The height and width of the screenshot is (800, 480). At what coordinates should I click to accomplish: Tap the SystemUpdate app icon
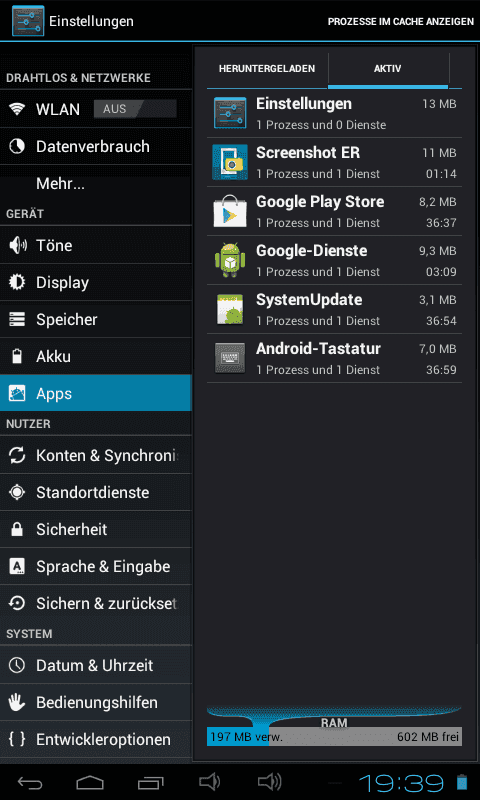230,309
